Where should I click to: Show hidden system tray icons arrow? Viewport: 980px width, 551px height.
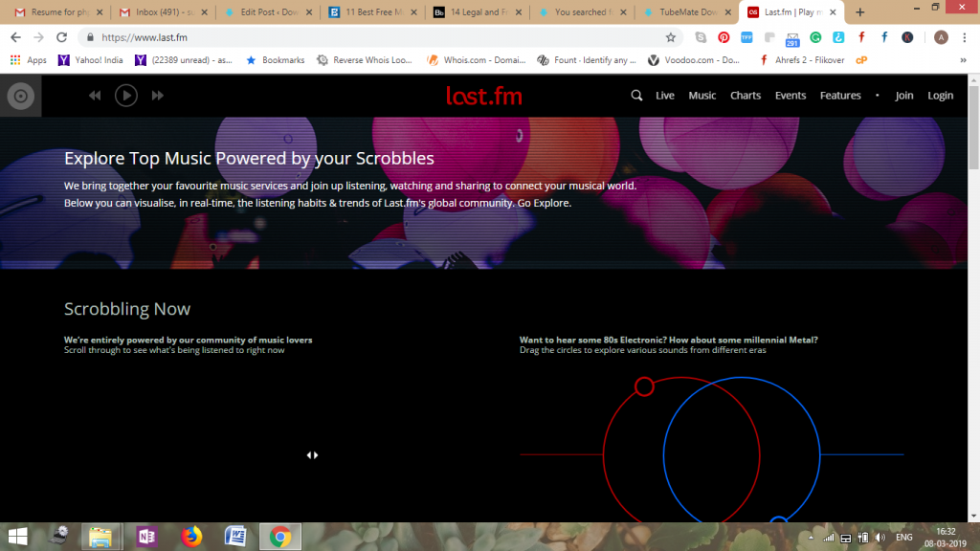point(811,538)
